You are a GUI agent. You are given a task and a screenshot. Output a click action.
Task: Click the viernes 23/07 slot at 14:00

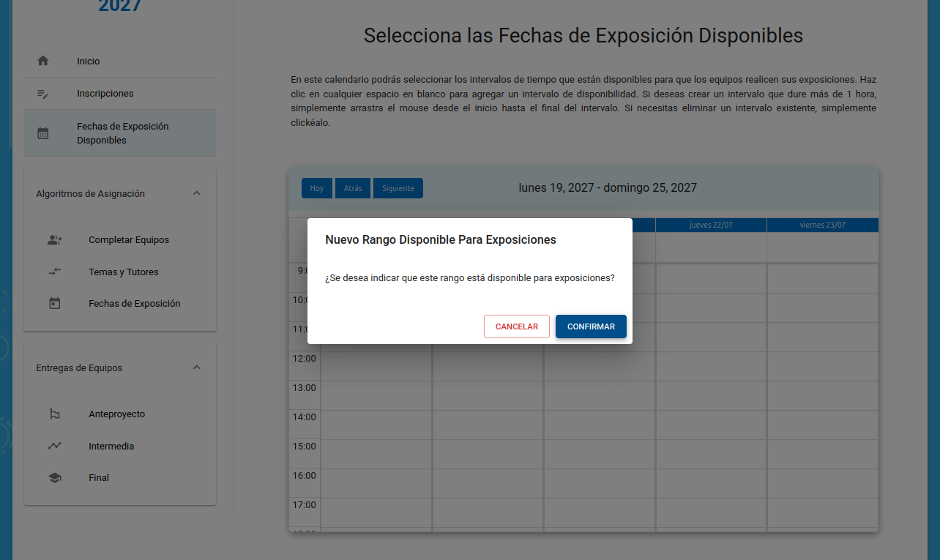click(822, 425)
